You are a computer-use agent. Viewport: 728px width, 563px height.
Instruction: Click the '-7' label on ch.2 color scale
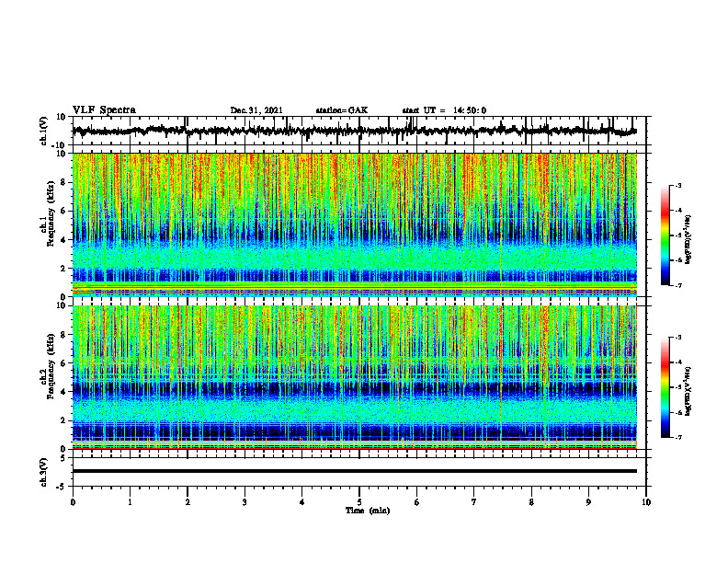pyautogui.click(x=677, y=437)
